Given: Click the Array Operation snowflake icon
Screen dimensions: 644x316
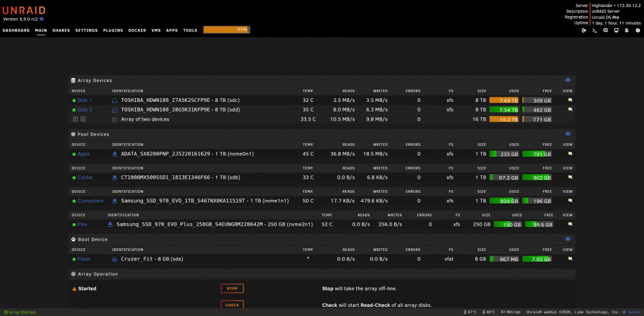Looking at the screenshot, I should click(73, 274).
